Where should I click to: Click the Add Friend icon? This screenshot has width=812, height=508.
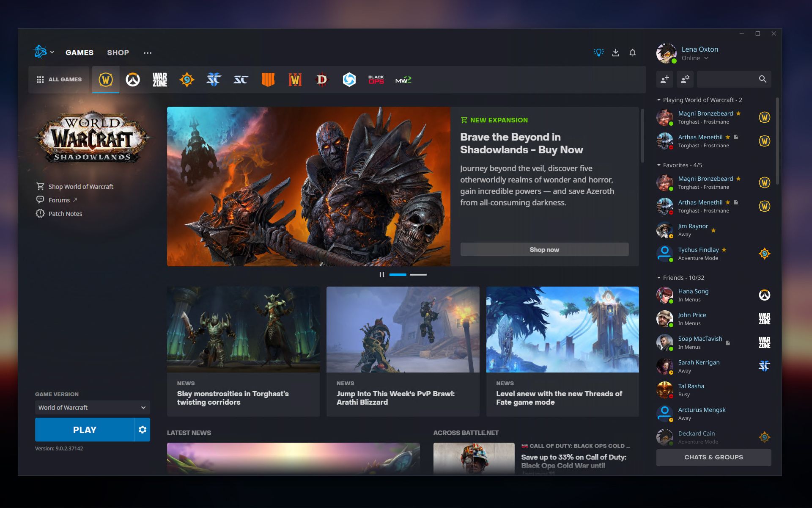(x=665, y=79)
